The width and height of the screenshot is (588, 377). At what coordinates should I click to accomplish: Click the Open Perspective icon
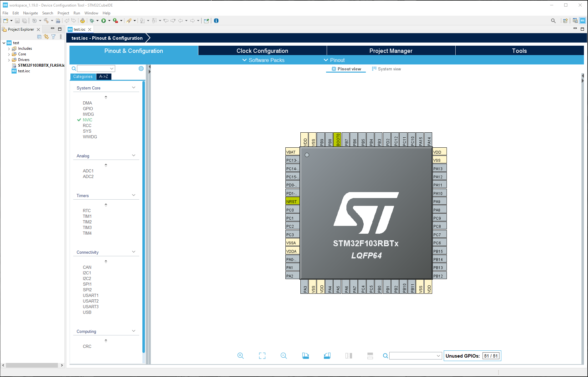565,21
